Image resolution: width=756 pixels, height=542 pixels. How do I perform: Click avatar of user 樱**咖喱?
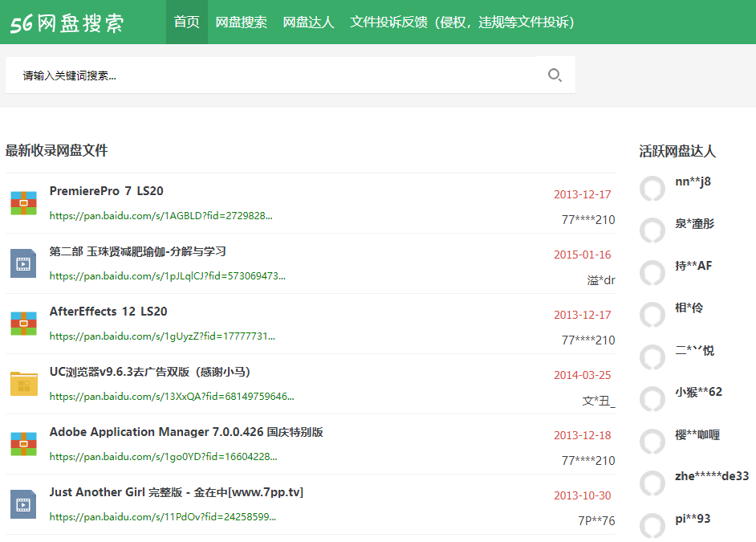coord(652,441)
